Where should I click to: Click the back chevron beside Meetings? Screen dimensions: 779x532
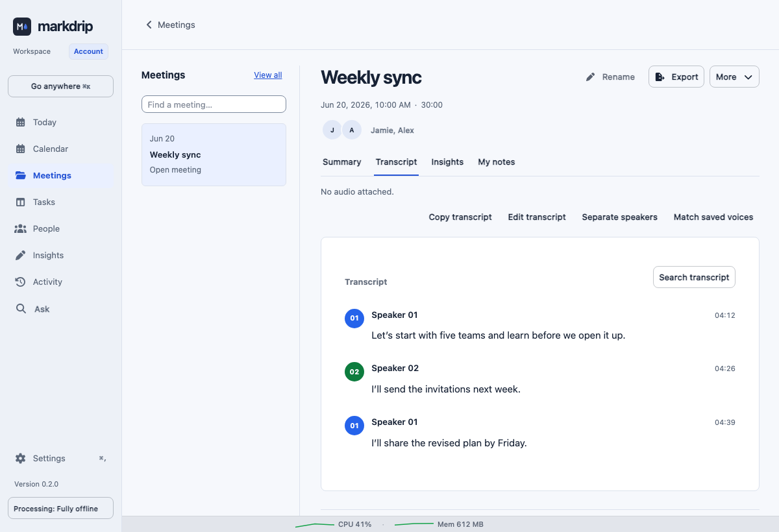click(149, 25)
